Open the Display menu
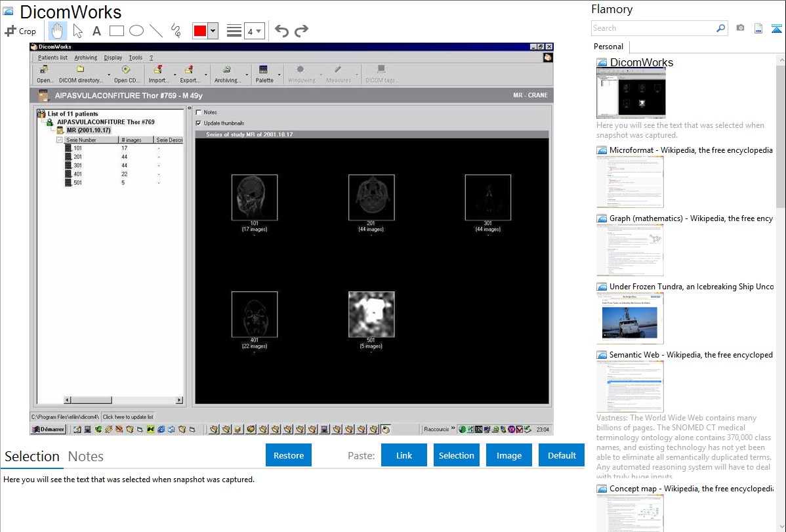The image size is (786, 532). tap(113, 58)
